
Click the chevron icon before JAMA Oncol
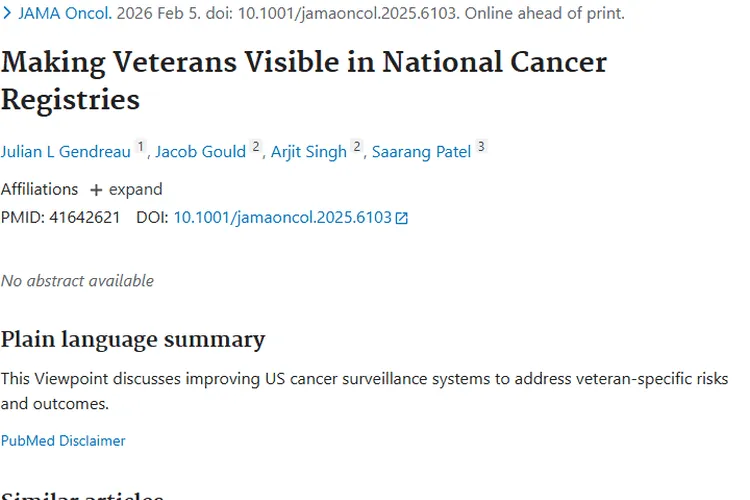pyautogui.click(x=8, y=14)
